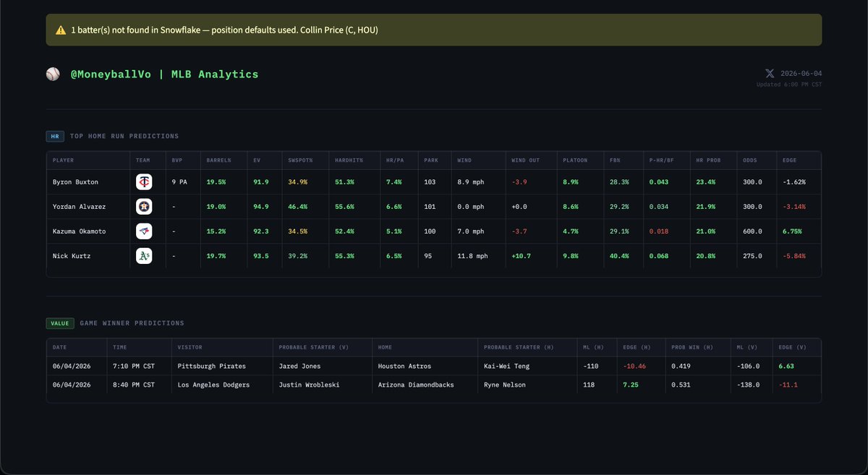Click starter name Justin Wrobleski

pos(309,385)
